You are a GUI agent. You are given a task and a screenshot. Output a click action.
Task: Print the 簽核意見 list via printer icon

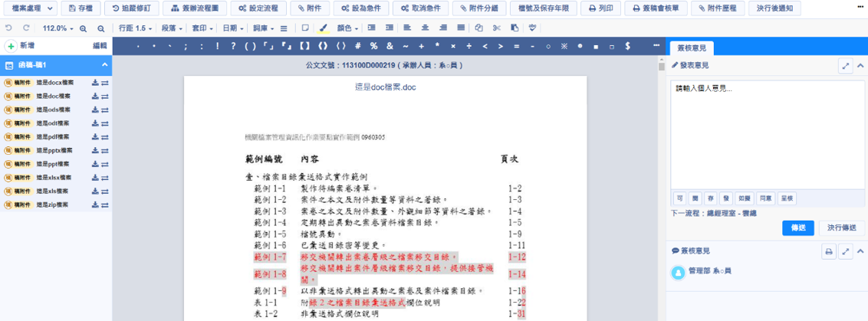coord(829,251)
